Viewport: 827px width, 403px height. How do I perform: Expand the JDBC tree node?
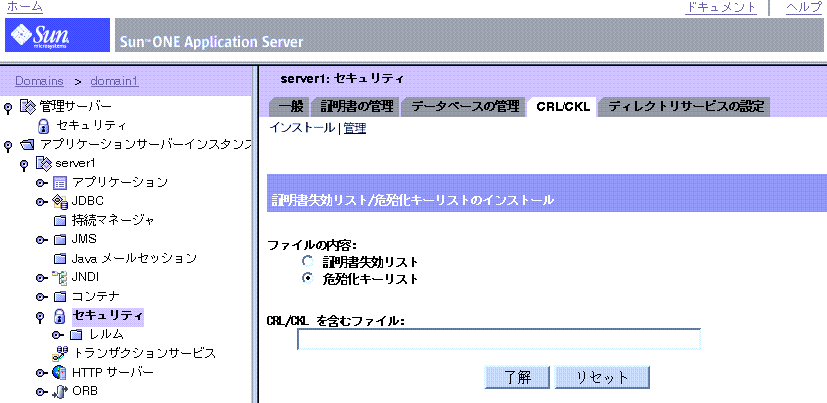tap(43, 202)
